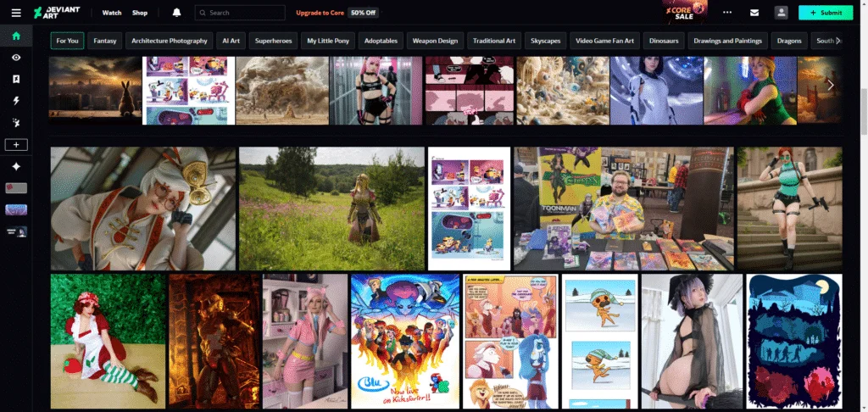Image resolution: width=868 pixels, height=412 pixels.
Task: Open the white spacesuit cosplayer carousel image
Action: tap(657, 90)
